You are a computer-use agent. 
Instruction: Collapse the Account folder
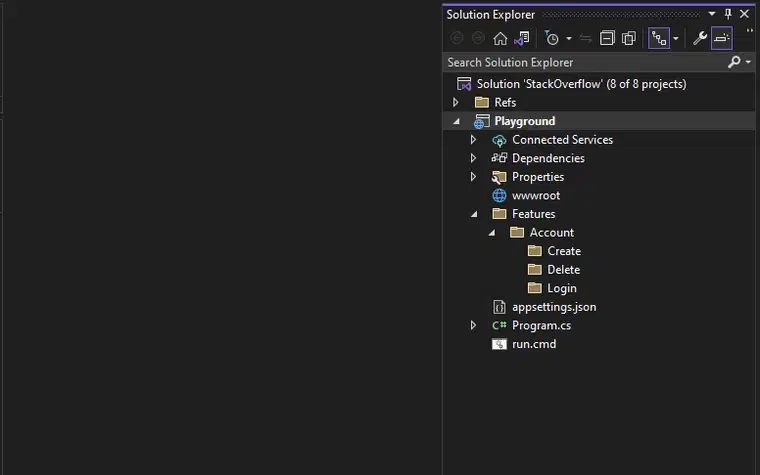pyautogui.click(x=491, y=233)
